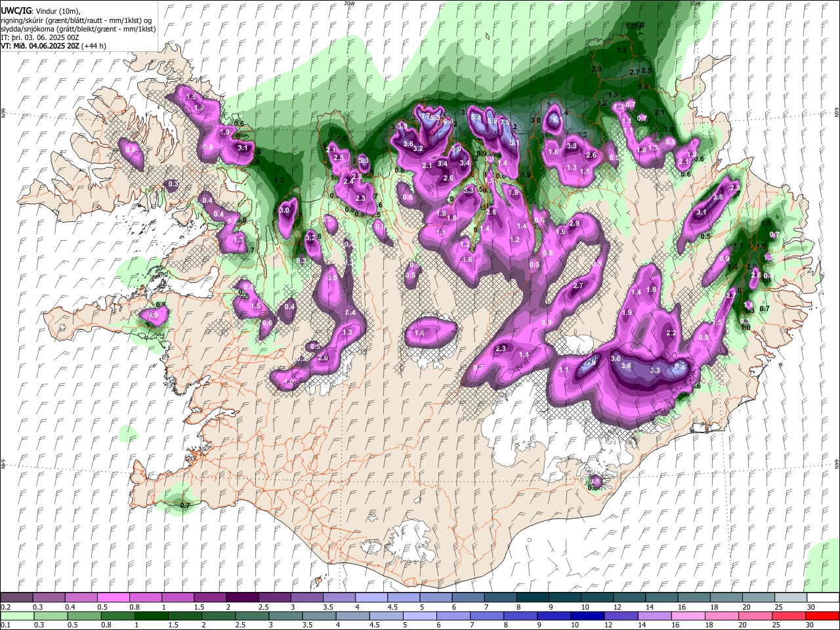
Task: Select the purple 1.5–2 swatch in upper legend
Action: click(209, 598)
